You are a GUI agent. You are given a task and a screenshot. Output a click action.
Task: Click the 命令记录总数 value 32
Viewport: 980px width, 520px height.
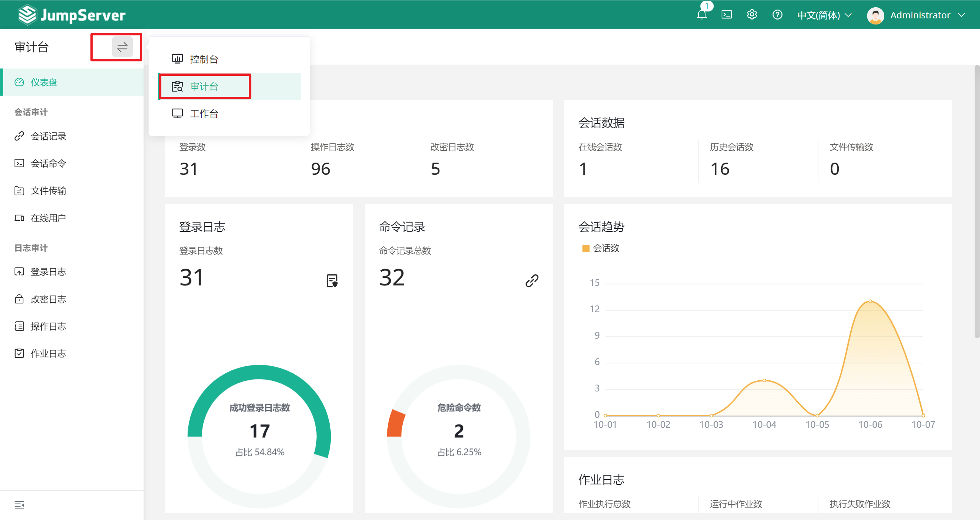pos(392,277)
